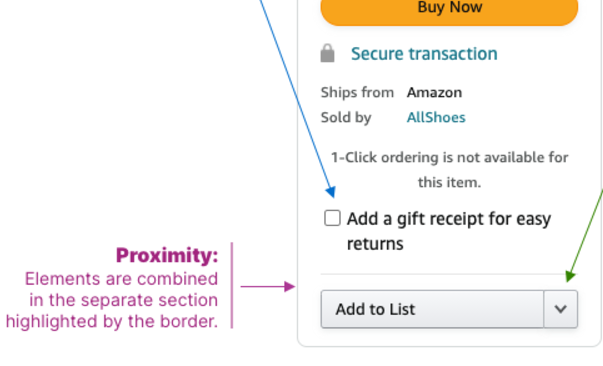Click the green arrowhead near the divider
The width and height of the screenshot is (603, 366).
click(x=570, y=276)
